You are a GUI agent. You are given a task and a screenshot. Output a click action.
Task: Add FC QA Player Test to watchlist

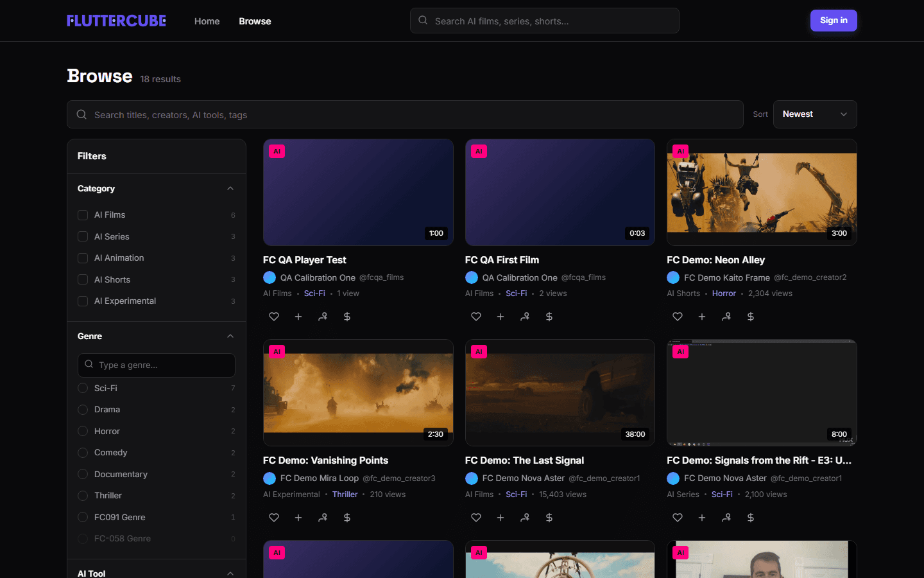(x=298, y=317)
